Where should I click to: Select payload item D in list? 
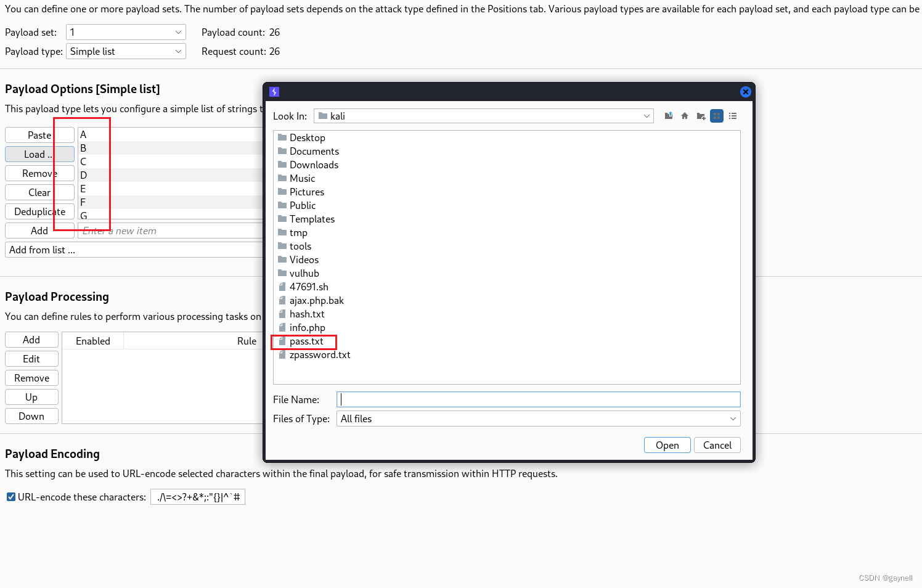pyautogui.click(x=171, y=175)
